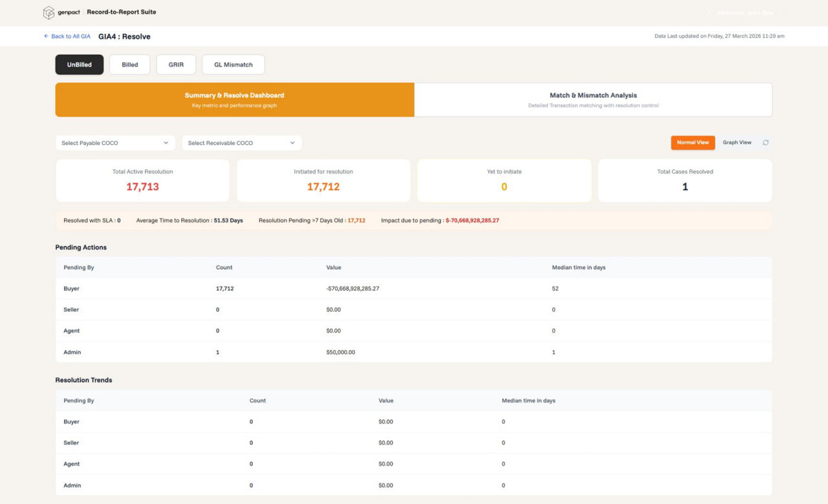Click the user avatar icon beside Welcome
Viewport: 828px width, 504px height.
point(709,13)
